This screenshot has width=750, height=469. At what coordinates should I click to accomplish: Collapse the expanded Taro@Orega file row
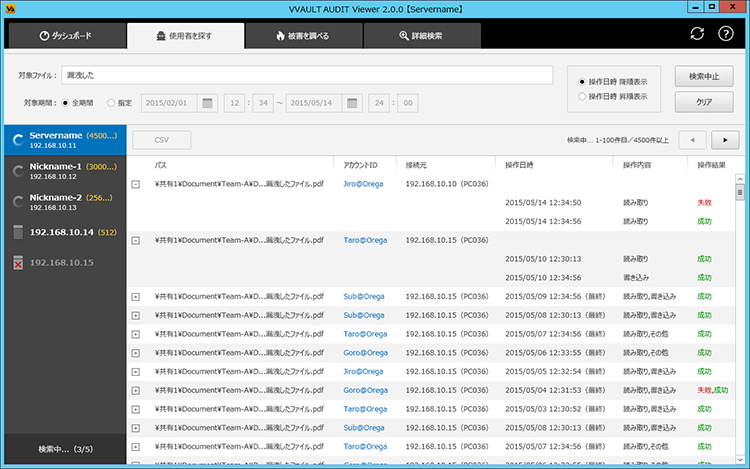coord(136,240)
